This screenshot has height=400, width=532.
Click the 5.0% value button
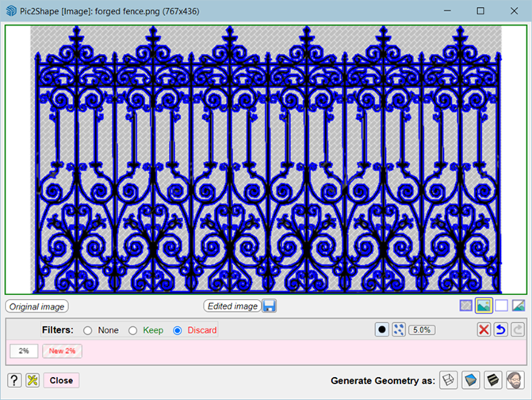click(x=422, y=329)
